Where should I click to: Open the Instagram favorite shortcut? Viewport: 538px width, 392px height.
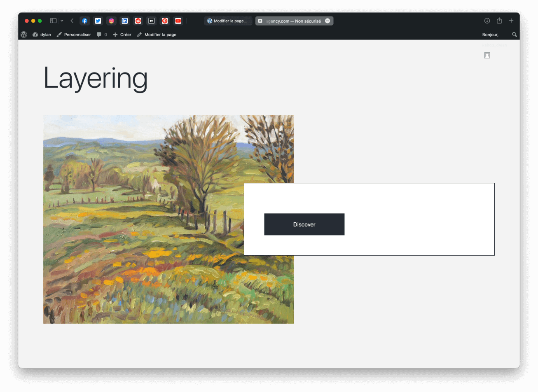[111, 21]
